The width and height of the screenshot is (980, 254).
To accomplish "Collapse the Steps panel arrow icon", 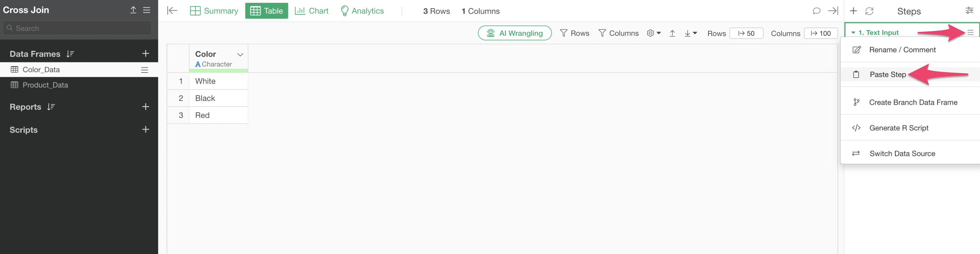I will (833, 11).
